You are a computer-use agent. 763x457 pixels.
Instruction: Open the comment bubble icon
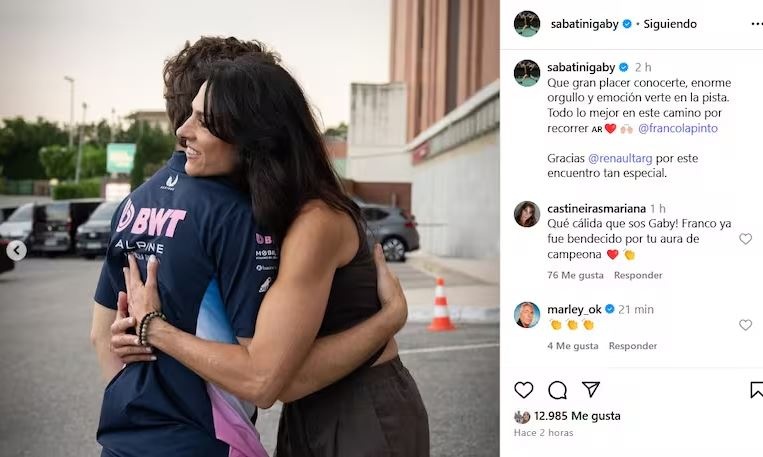point(557,390)
